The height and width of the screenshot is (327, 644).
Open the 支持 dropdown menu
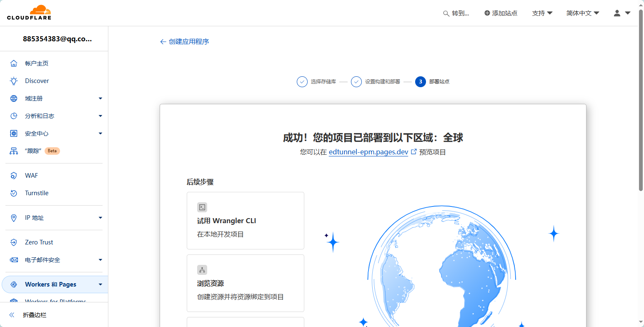click(542, 13)
